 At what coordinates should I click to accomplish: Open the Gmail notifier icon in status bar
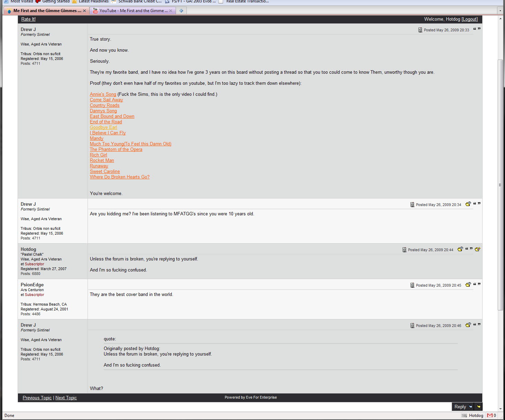click(489, 415)
